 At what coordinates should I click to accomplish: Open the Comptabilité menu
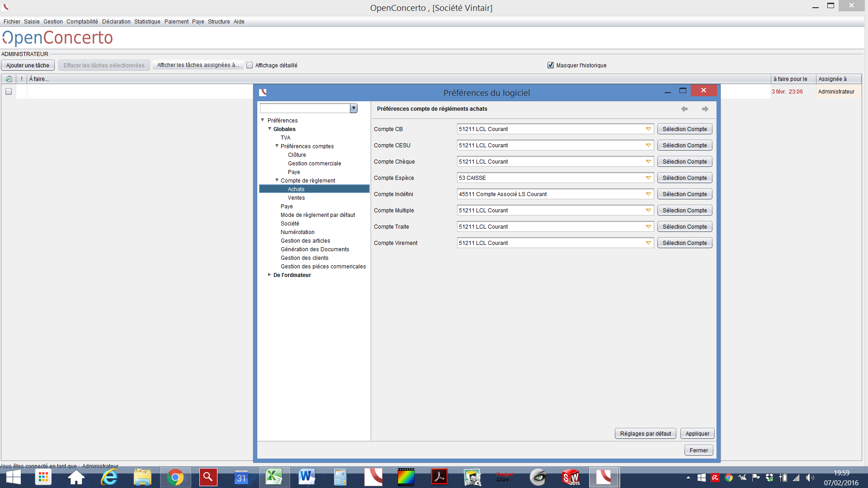(x=82, y=22)
